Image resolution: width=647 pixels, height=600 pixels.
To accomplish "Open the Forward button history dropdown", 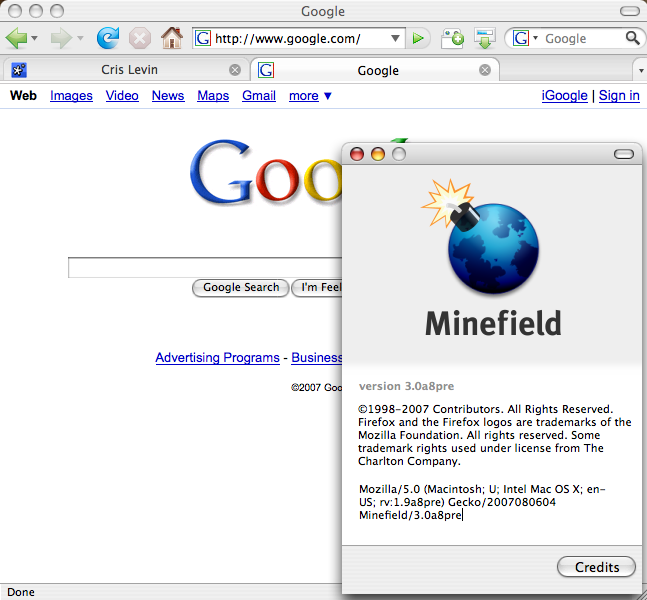I will tap(80, 38).
